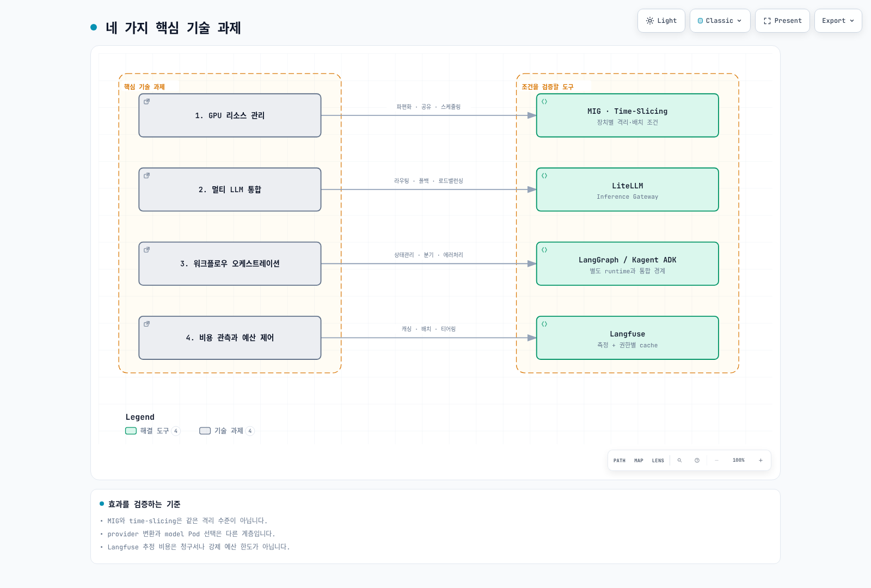Select the 2. 멀티 LLM 통합 node
Image resolution: width=871 pixels, height=588 pixels.
(x=230, y=189)
